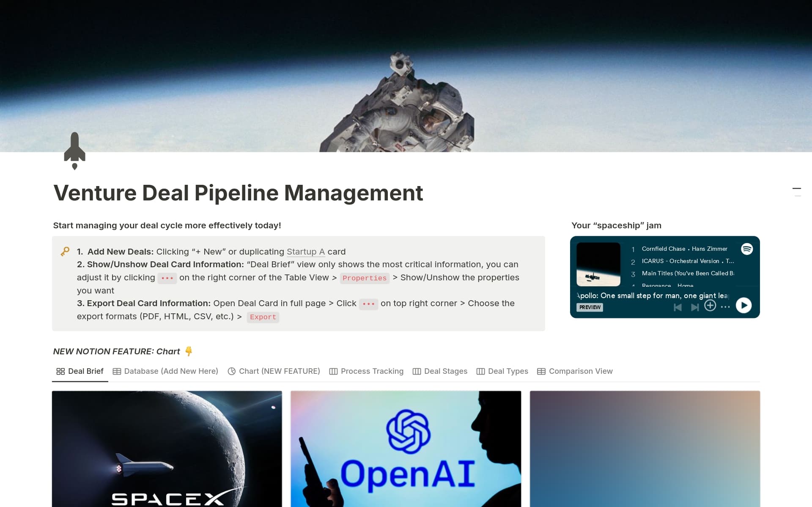812x507 pixels.
Task: Click the SpaceX deal card thumbnail
Action: [x=167, y=449]
